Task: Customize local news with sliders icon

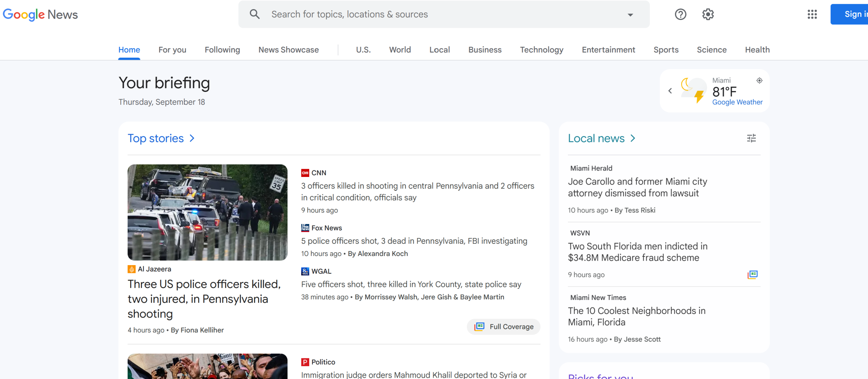Action: (x=751, y=138)
